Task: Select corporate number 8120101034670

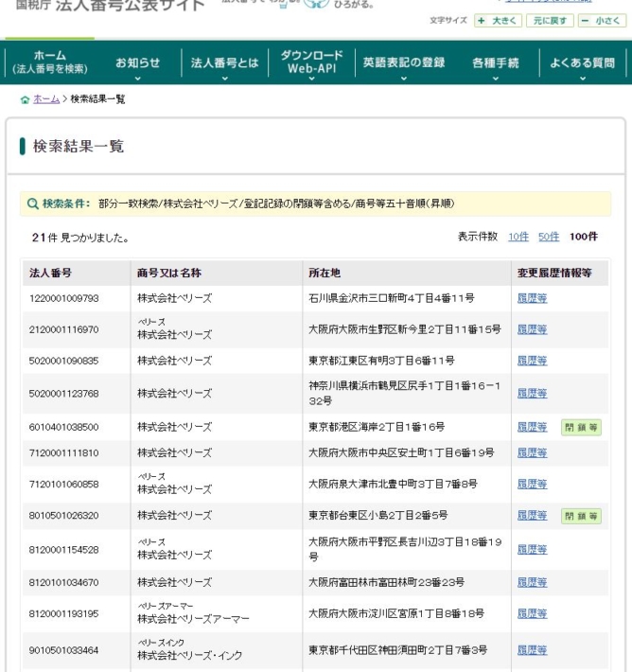Action: tap(63, 582)
